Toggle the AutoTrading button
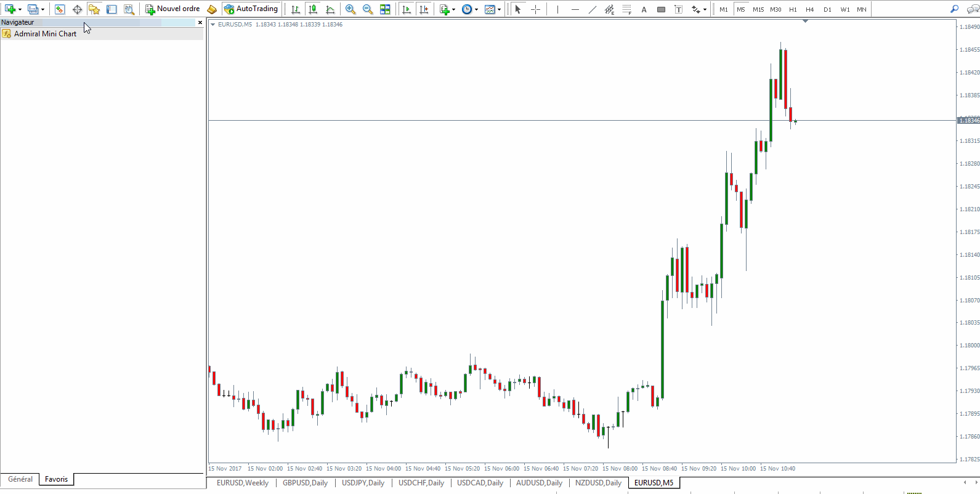980x494 pixels. point(251,9)
